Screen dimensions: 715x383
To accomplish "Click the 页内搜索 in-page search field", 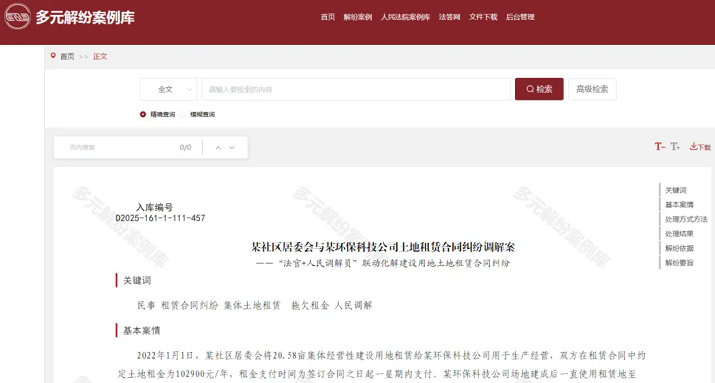I will coord(123,147).
